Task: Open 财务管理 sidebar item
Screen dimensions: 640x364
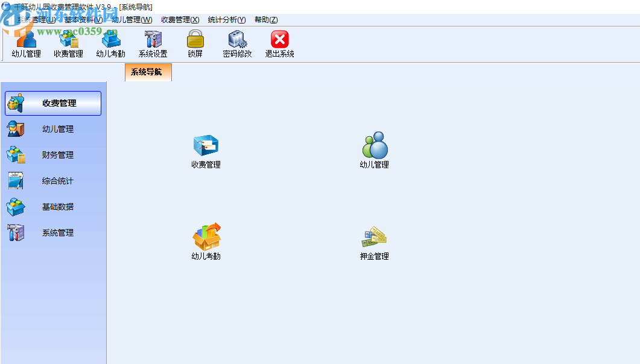Action: (53, 155)
